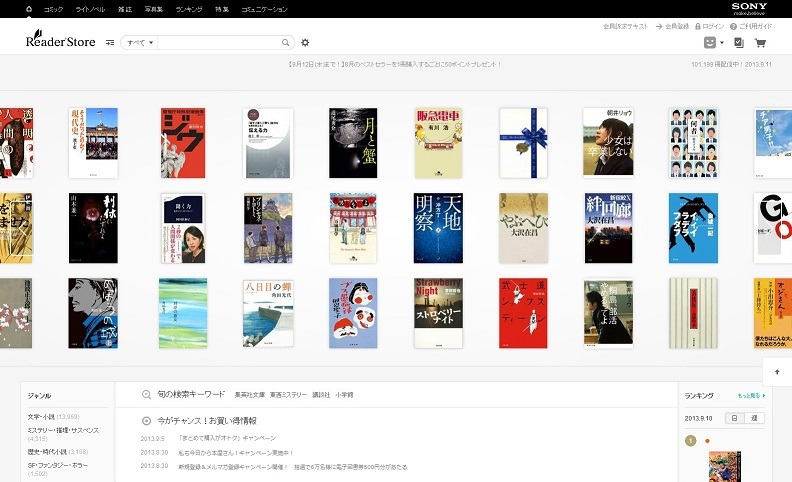Open the 何者 faces-grid book cover
This screenshot has width=792, height=482.
[694, 143]
